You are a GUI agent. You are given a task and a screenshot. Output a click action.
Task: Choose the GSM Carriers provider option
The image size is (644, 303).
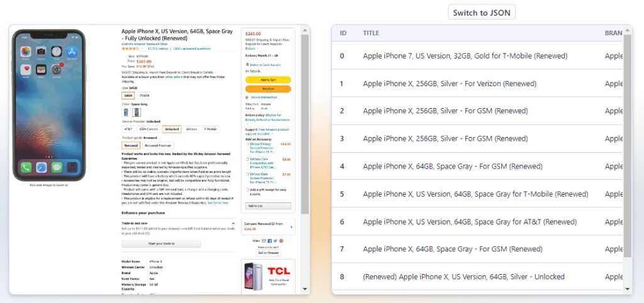(148, 129)
